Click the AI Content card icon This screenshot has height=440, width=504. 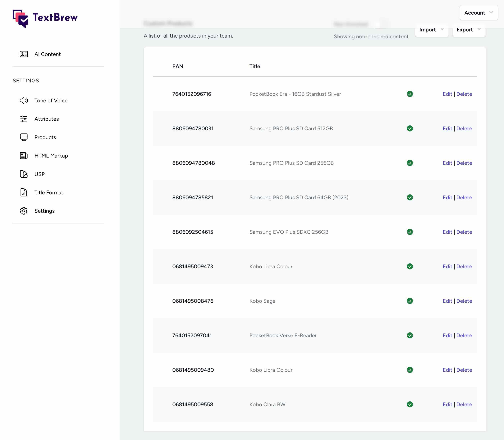click(x=24, y=54)
